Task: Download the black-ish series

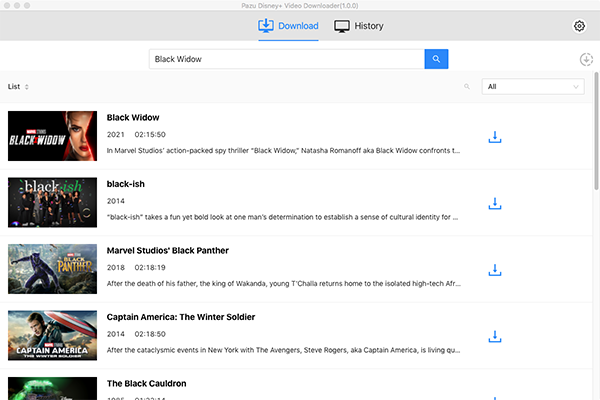Action: point(495,203)
